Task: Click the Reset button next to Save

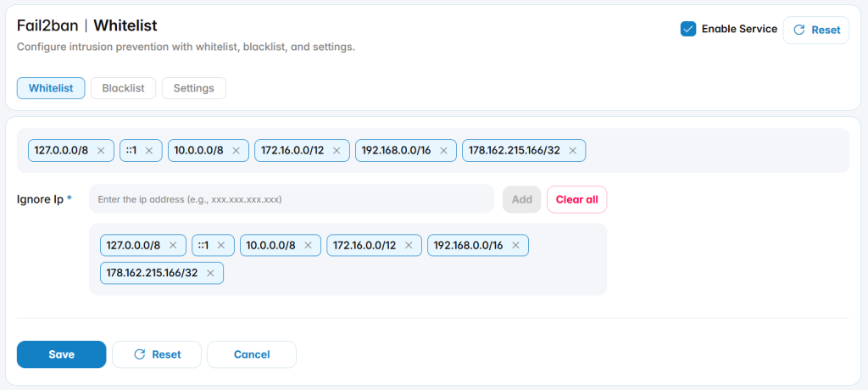Action: point(157,354)
